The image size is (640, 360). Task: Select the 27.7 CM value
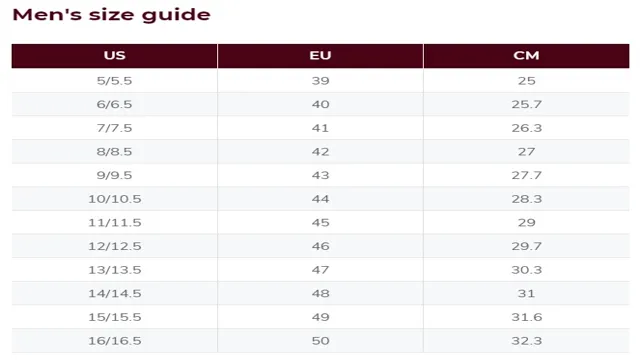(x=527, y=175)
